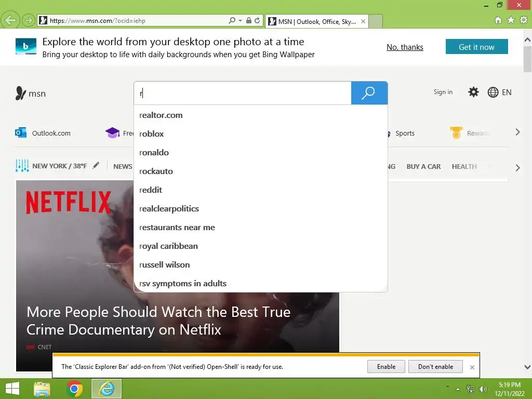The width and height of the screenshot is (532, 399).
Task: Open the BUY A CAR category tab
Action: [x=423, y=167]
